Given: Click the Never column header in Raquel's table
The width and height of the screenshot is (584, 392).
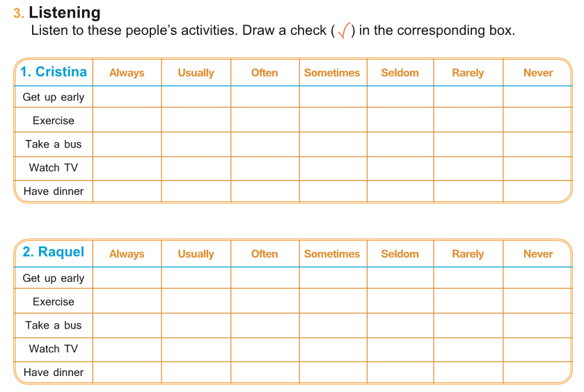Looking at the screenshot, I should pos(538,254).
